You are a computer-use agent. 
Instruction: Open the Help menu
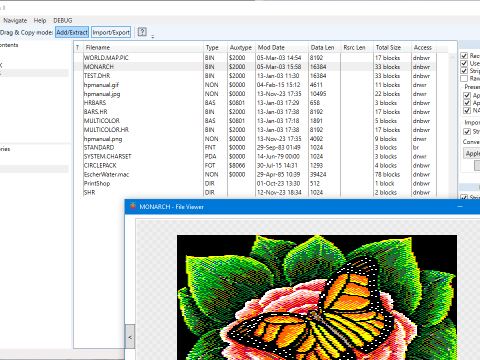click(40, 20)
